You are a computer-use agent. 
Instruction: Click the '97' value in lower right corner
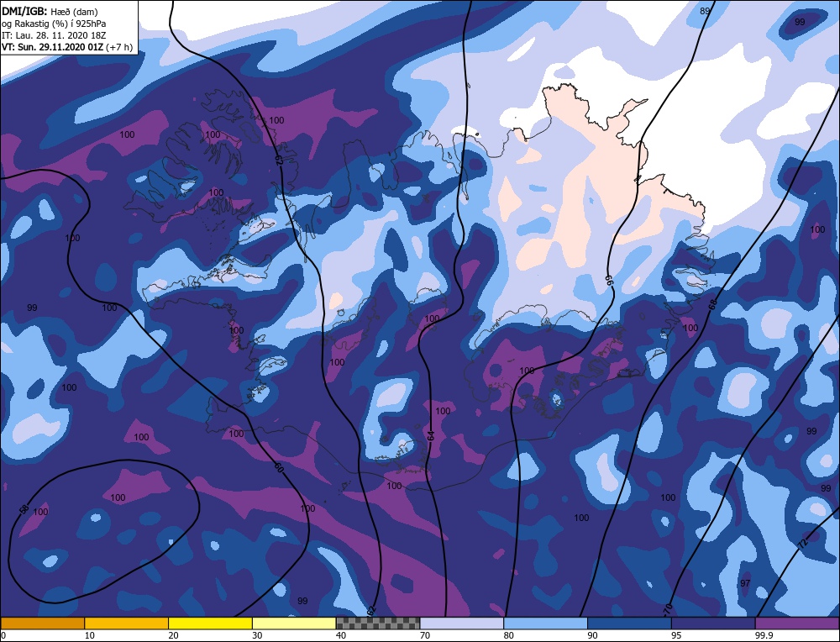[x=744, y=583]
